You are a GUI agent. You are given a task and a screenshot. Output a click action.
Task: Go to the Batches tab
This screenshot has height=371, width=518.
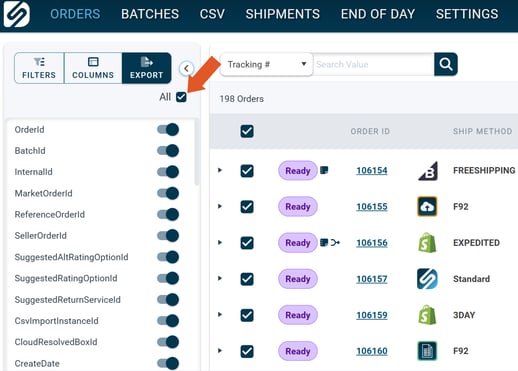pos(150,14)
